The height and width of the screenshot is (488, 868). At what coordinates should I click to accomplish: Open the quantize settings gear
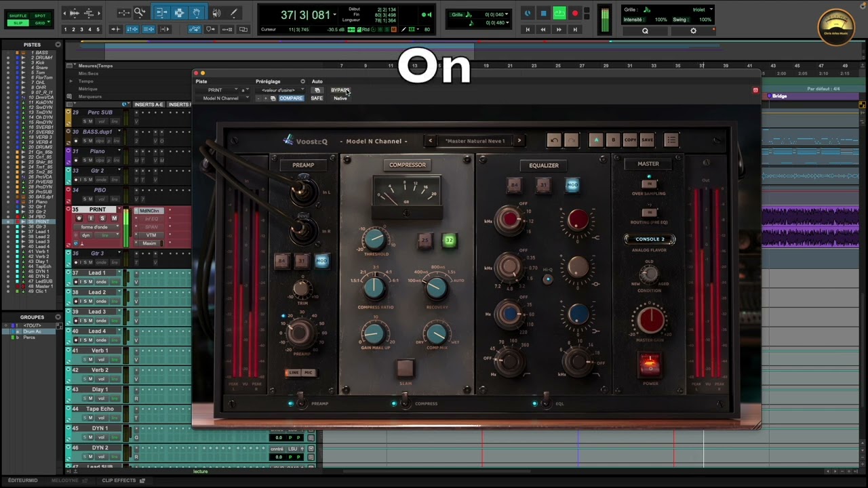(693, 30)
